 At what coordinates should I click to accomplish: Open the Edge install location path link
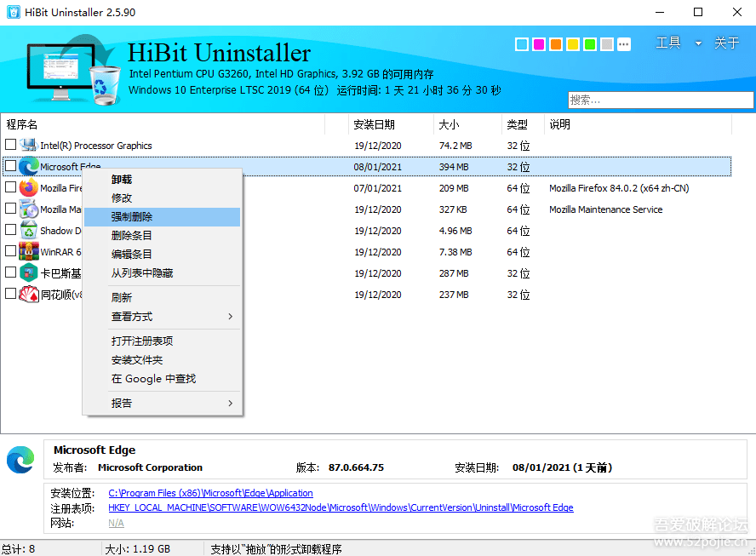coord(210,493)
